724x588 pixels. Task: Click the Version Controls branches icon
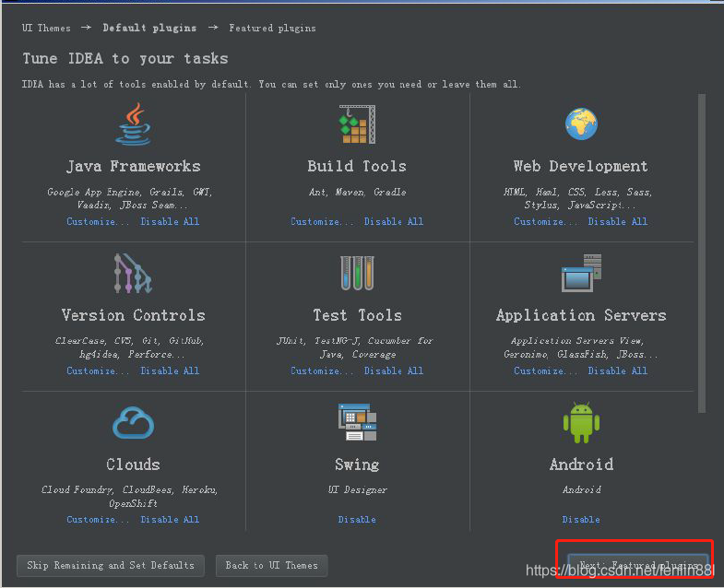[x=133, y=273]
